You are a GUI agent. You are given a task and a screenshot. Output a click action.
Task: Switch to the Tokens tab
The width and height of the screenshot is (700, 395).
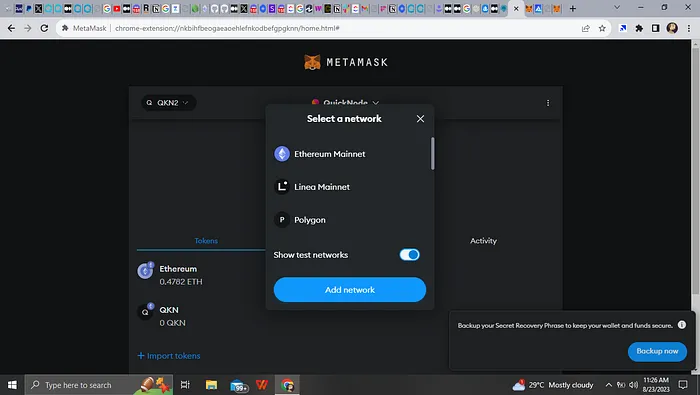point(206,241)
